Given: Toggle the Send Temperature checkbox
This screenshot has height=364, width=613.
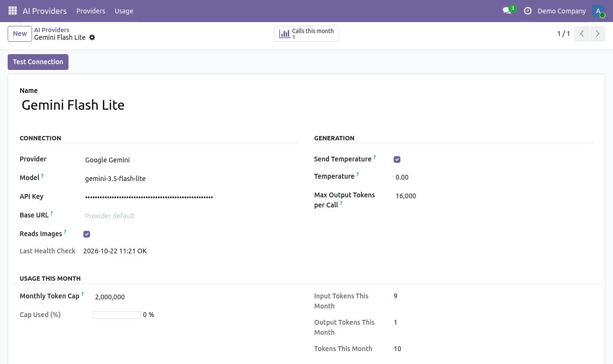Looking at the screenshot, I should tap(397, 159).
